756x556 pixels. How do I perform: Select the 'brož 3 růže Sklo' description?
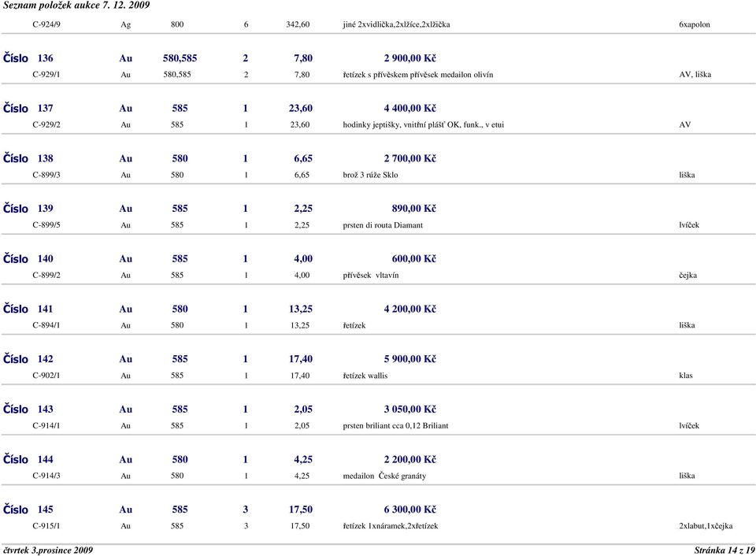[370, 175]
